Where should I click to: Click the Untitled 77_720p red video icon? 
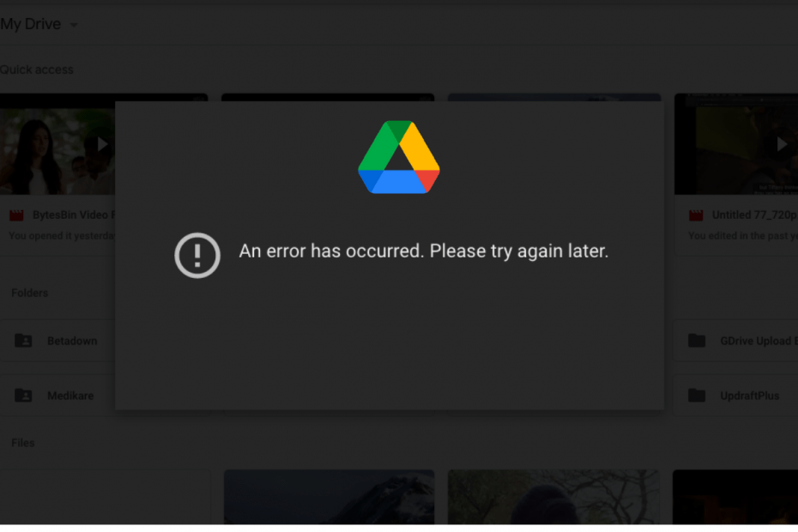(696, 215)
